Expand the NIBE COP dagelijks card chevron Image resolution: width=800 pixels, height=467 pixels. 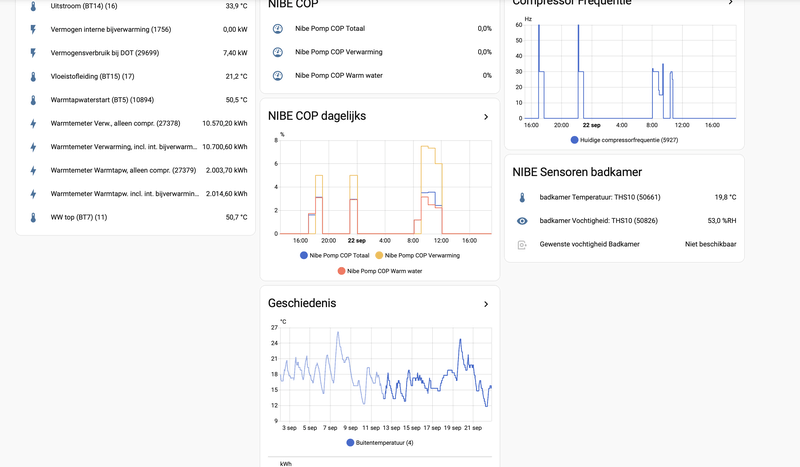486,116
